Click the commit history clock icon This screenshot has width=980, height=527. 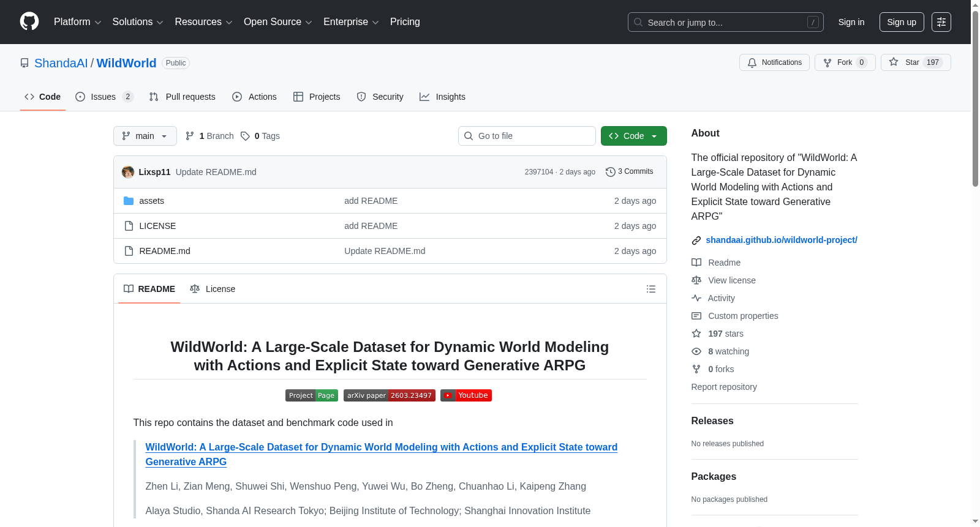(x=610, y=172)
